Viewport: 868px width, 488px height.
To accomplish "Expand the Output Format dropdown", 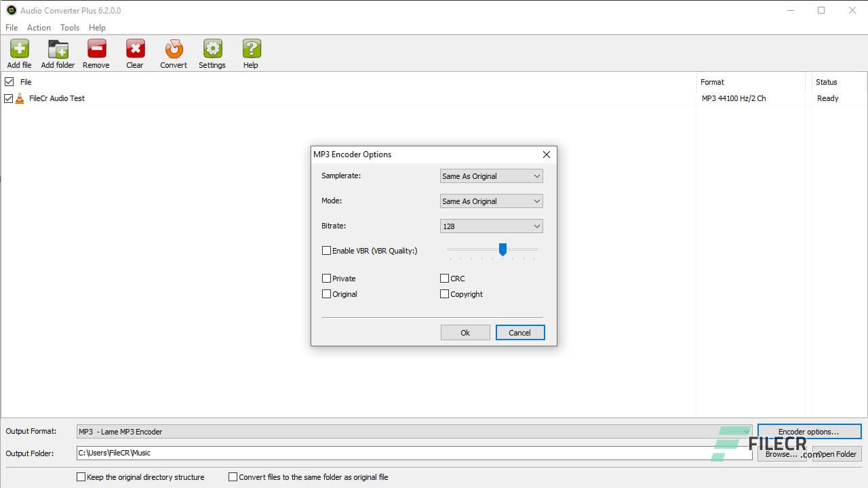I will [746, 431].
